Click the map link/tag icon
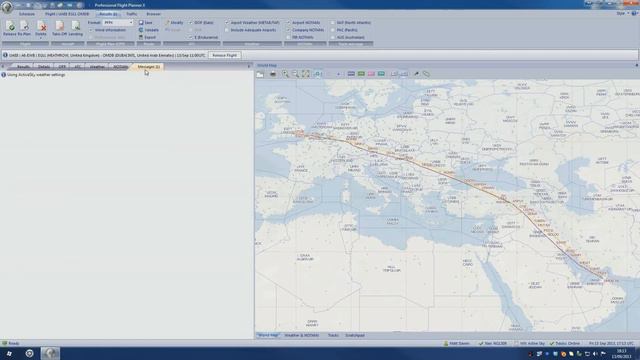Image resolution: width=640 pixels, height=360 pixels. (x=426, y=74)
